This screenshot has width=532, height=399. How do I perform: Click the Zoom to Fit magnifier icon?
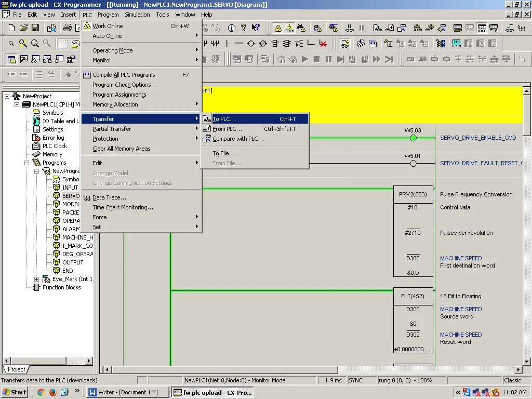pyautogui.click(x=23, y=44)
